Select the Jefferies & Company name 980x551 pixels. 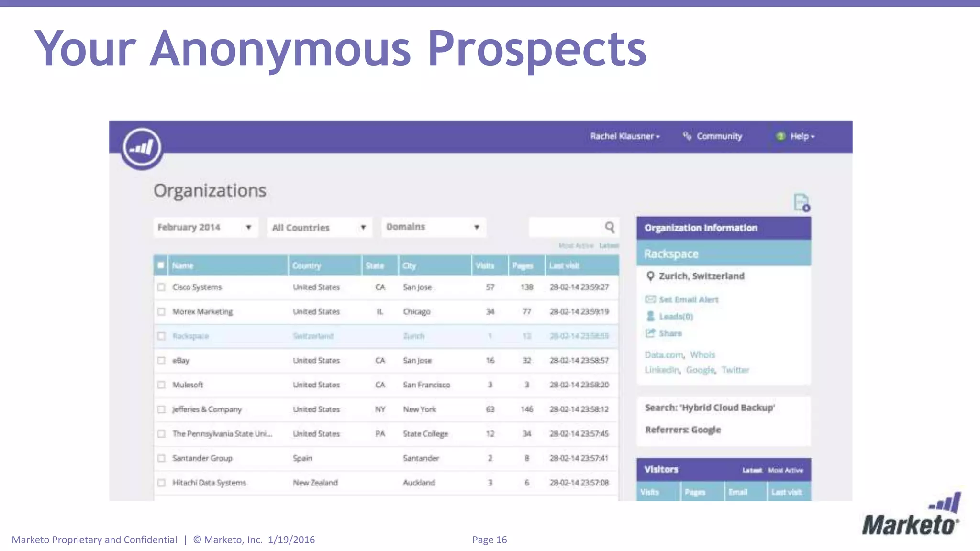[207, 409]
